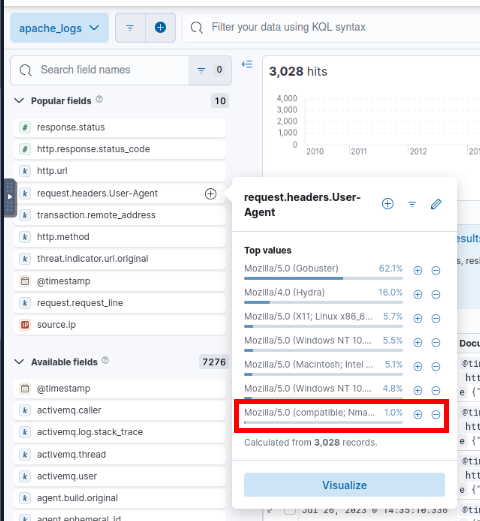Open the saved filter menu icon
Image resolution: width=480 pixels, height=521 pixels.
[x=130, y=28]
